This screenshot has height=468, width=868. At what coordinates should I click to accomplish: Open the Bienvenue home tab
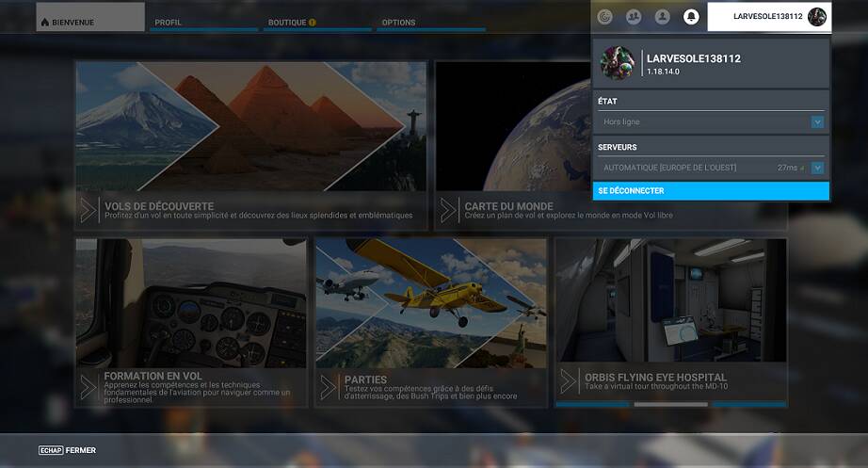click(90, 17)
